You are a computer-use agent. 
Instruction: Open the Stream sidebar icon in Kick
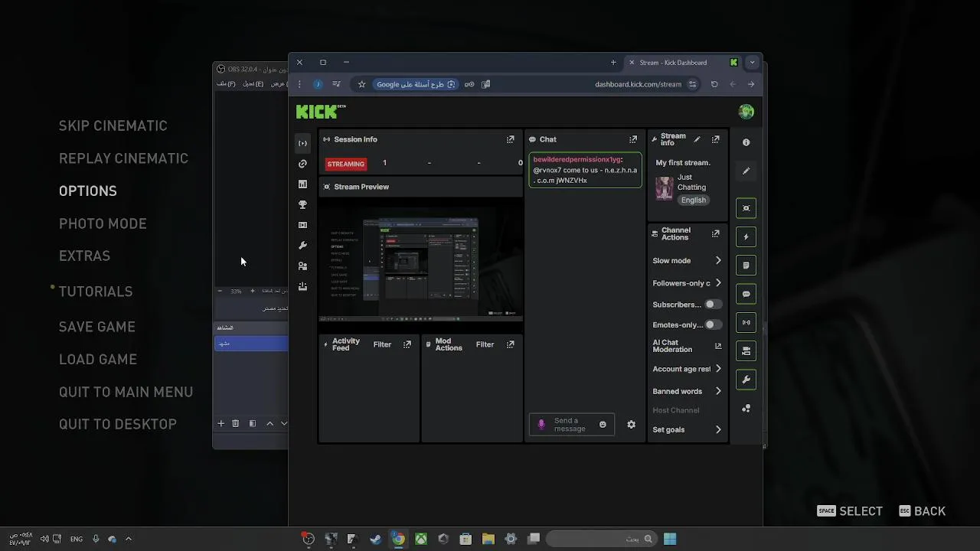302,143
